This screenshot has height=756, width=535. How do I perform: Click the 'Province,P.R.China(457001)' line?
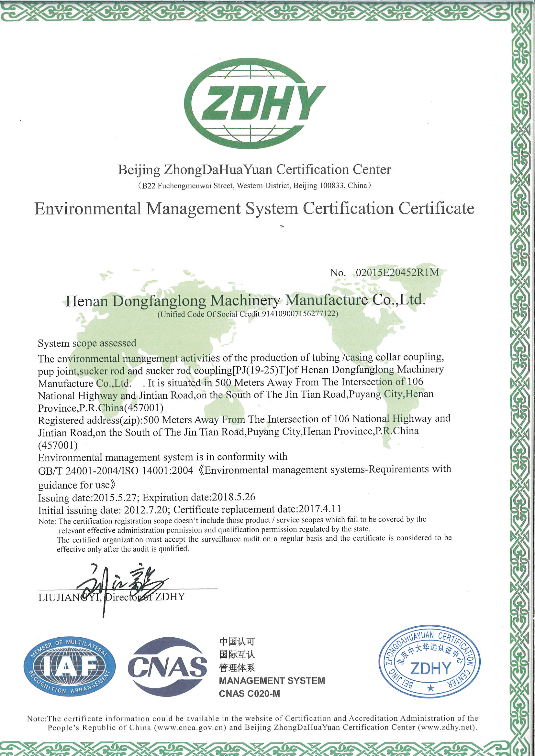[x=101, y=408]
